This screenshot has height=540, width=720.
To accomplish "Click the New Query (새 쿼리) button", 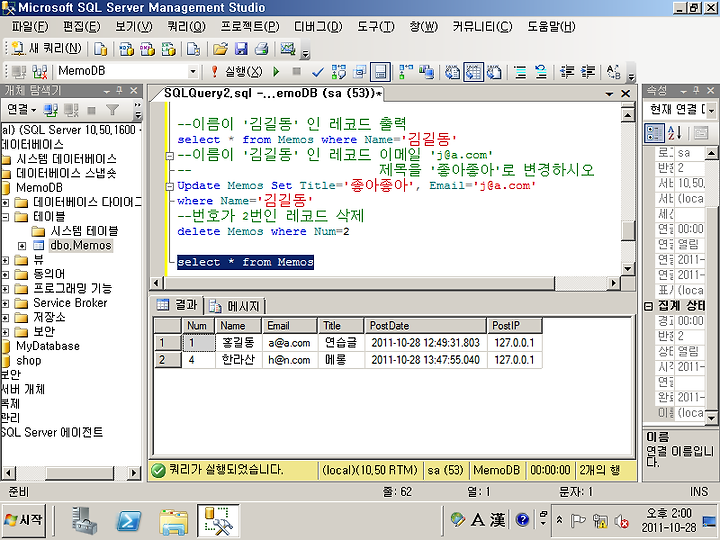I will tap(46, 48).
